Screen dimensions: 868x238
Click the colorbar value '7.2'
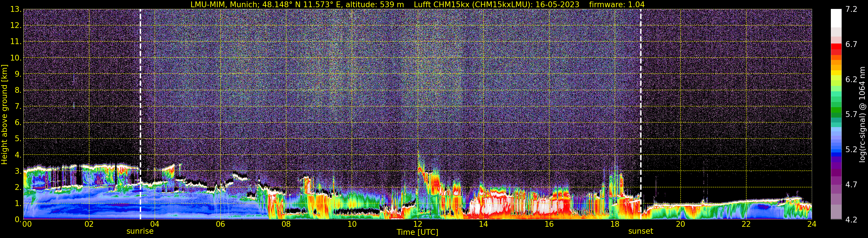click(x=851, y=9)
